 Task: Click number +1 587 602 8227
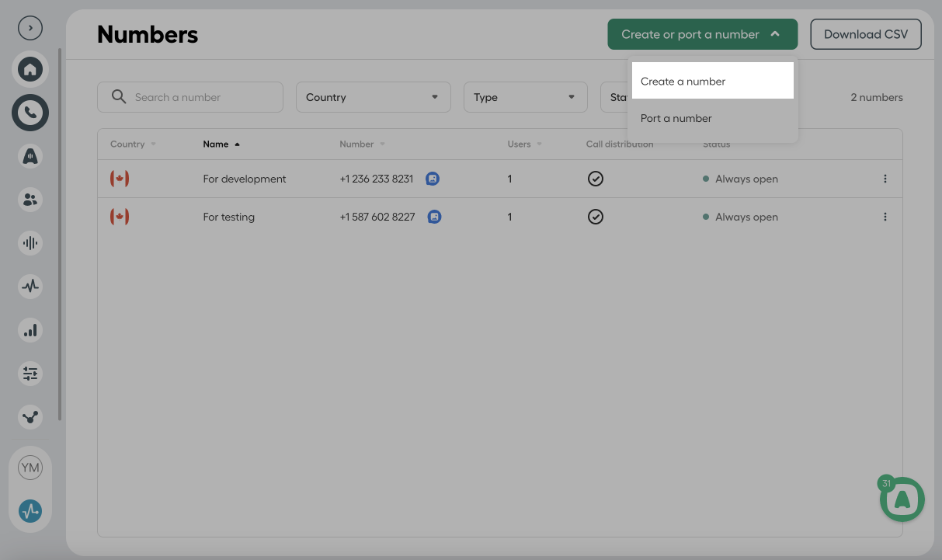click(377, 217)
